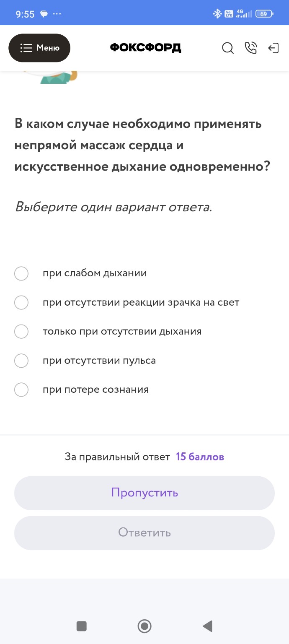Open the three-dot overflow in status bar
The width and height of the screenshot is (289, 644).
pyautogui.click(x=57, y=13)
